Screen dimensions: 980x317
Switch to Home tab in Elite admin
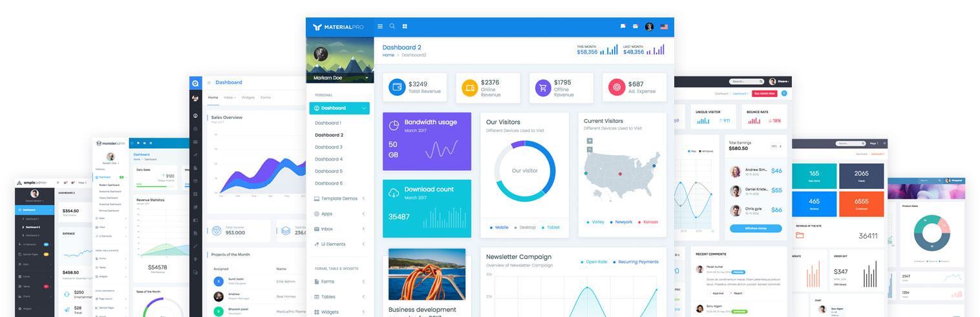213,97
